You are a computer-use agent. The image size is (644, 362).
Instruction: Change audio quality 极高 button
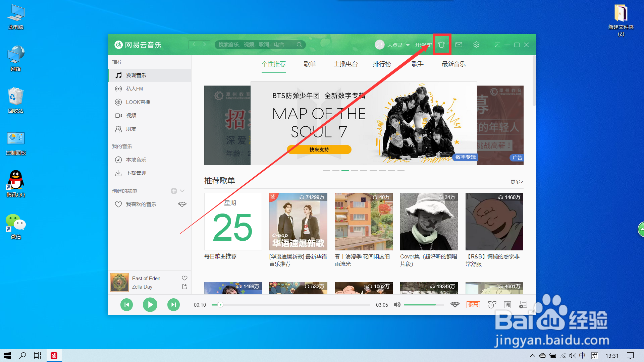coord(473,305)
